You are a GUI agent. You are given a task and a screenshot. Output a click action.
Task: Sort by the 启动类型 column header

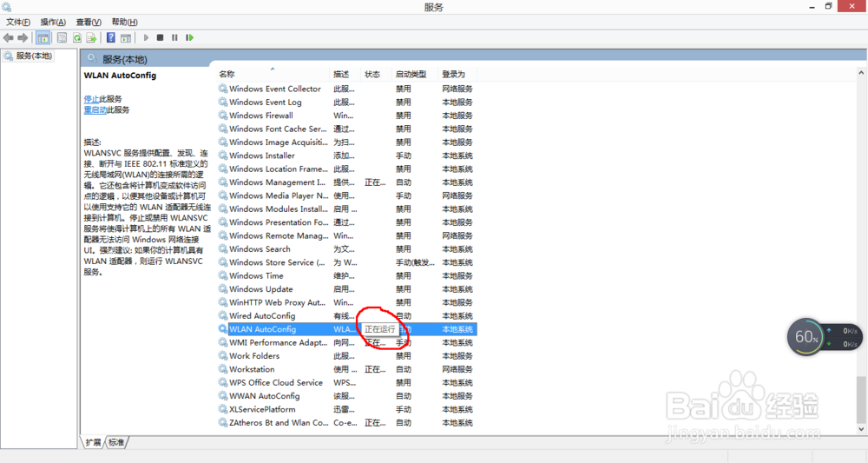pyautogui.click(x=415, y=74)
